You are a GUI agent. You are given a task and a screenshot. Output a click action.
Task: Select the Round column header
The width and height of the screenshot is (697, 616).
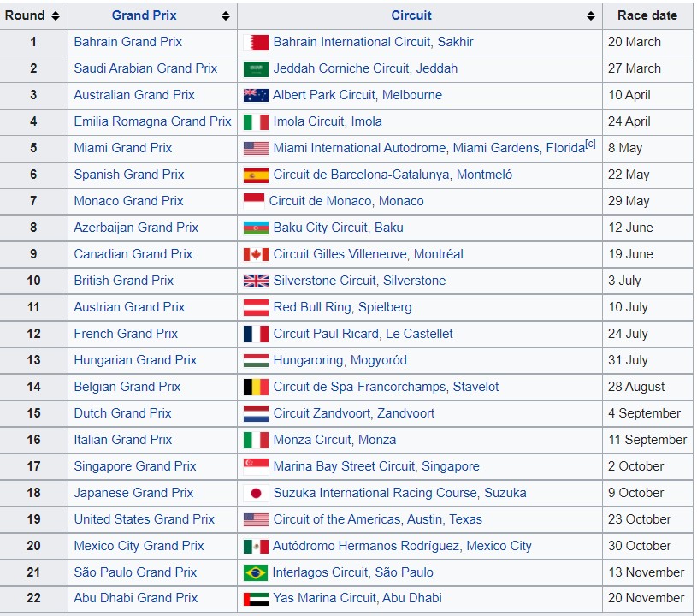click(x=33, y=16)
